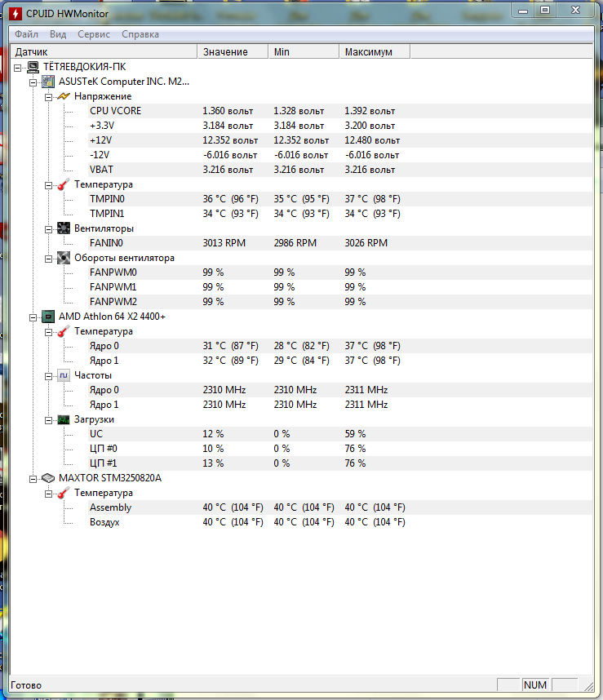Minimize the HWMonitor window
Viewport: 603px width, 700px height.
tap(523, 11)
